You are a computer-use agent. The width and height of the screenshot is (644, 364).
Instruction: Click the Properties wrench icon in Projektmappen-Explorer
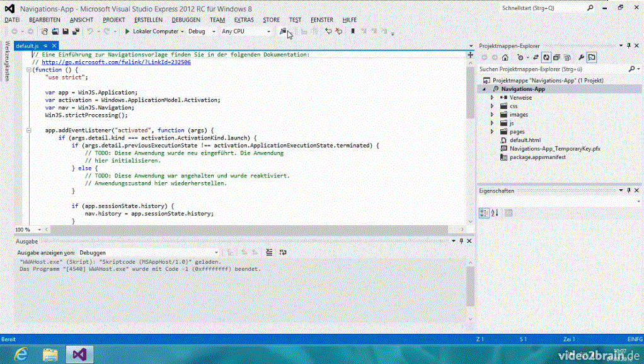(581, 57)
